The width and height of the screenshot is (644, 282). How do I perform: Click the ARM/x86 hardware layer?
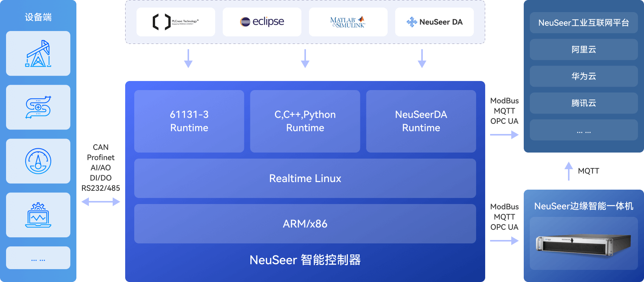(x=305, y=224)
